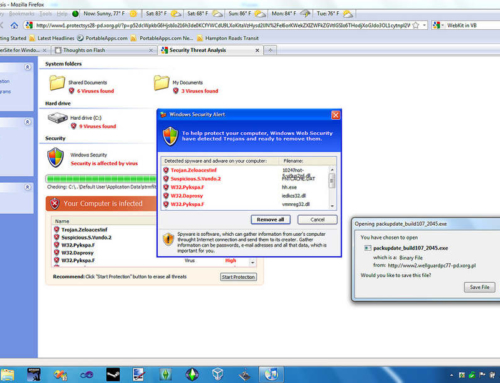Viewport: 500px width, 383px height.
Task: Click the Name column header in page list
Action: [62, 221]
